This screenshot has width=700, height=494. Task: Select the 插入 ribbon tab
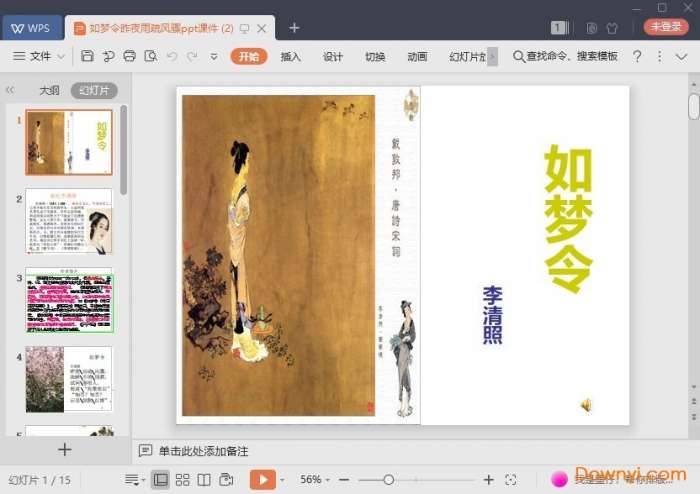(291, 57)
